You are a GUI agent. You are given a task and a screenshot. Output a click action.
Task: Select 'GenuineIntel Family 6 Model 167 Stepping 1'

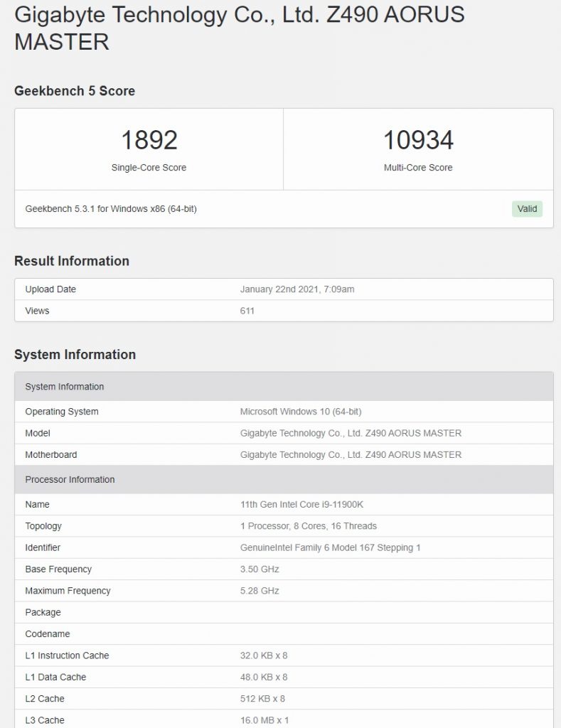330,548
